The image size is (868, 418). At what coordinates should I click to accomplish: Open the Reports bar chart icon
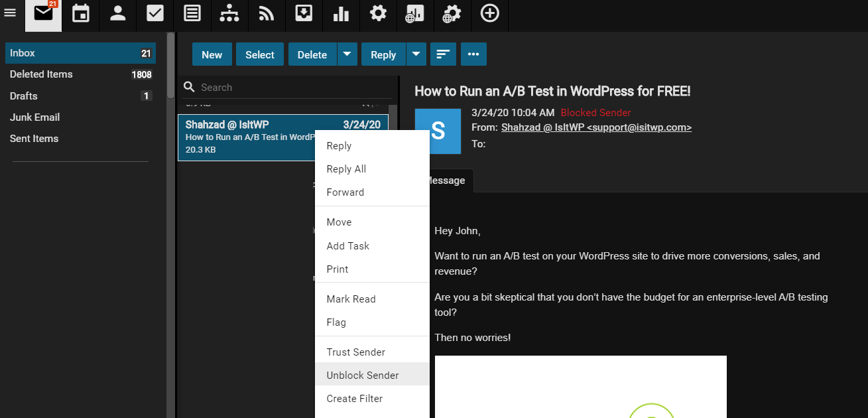341,13
